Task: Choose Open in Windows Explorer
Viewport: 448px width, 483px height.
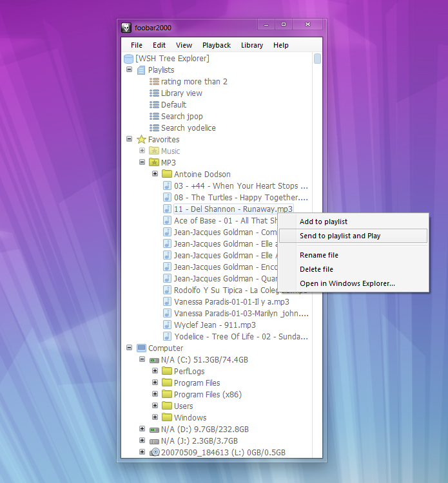Action: click(x=353, y=283)
